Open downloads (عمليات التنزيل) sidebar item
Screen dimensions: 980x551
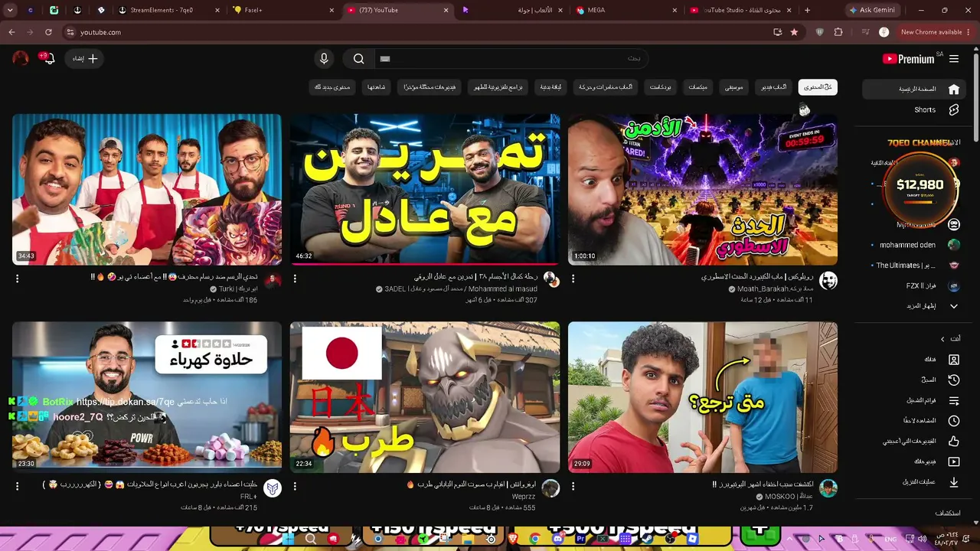pos(915,482)
